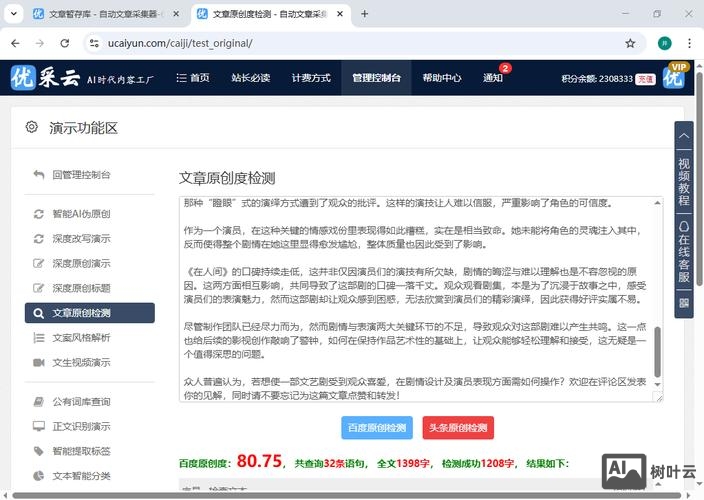Open the 首页 menu with list icon
Viewport: 704px width, 500px height.
tap(193, 78)
